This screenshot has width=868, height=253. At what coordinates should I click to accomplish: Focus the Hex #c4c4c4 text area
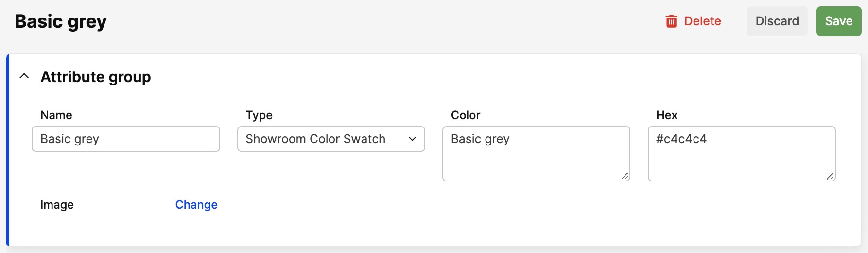(x=742, y=154)
